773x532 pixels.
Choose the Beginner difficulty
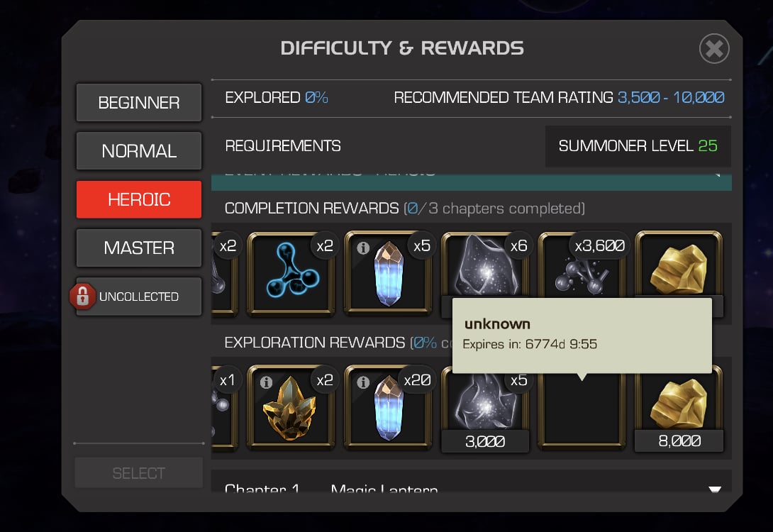point(139,103)
